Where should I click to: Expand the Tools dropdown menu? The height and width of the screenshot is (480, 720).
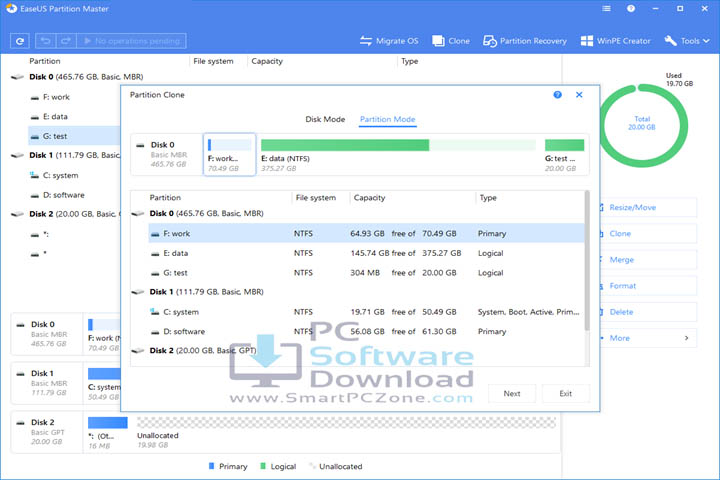click(x=687, y=41)
